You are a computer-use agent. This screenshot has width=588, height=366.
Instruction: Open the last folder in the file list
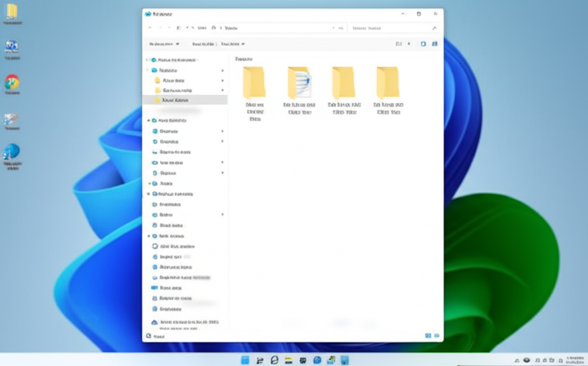coord(388,83)
